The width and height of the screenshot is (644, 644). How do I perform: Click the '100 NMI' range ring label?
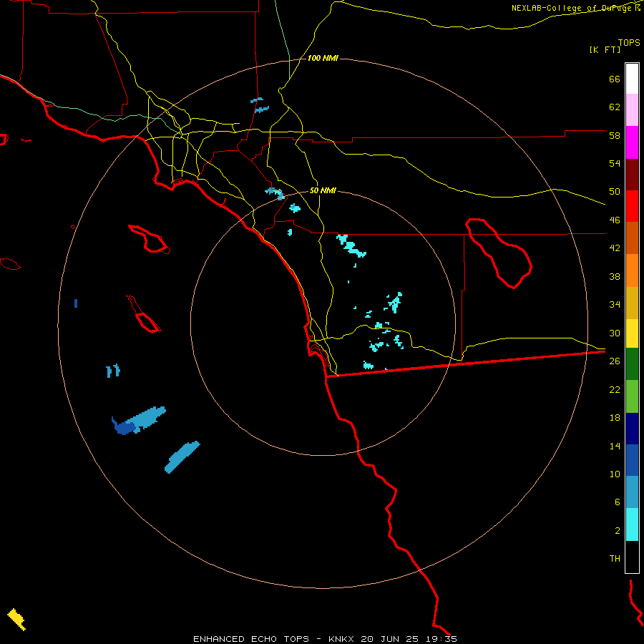click(323, 59)
